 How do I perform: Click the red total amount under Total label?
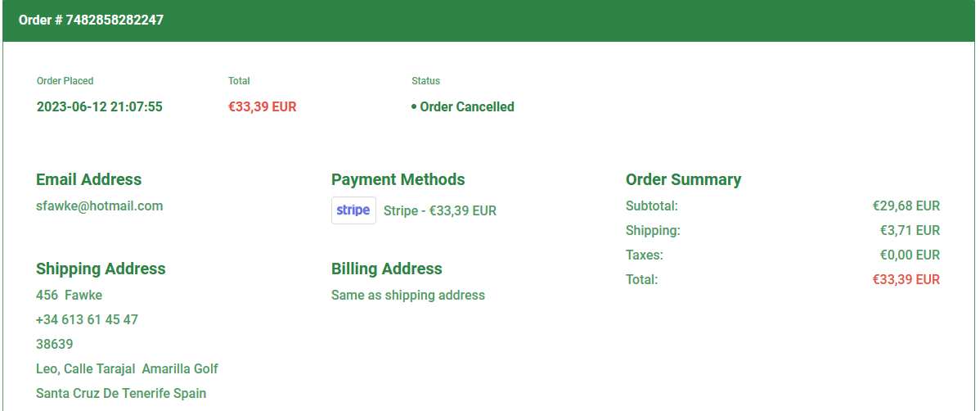[x=262, y=106]
